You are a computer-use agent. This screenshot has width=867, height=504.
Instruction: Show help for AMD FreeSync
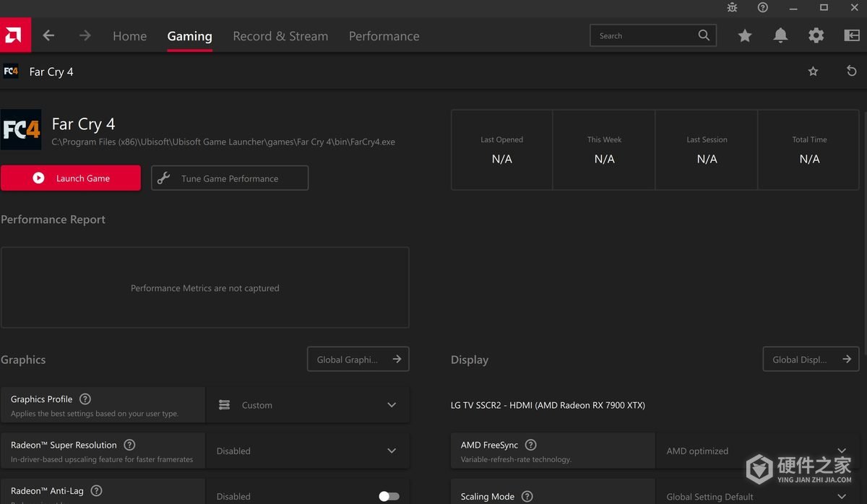[530, 445]
